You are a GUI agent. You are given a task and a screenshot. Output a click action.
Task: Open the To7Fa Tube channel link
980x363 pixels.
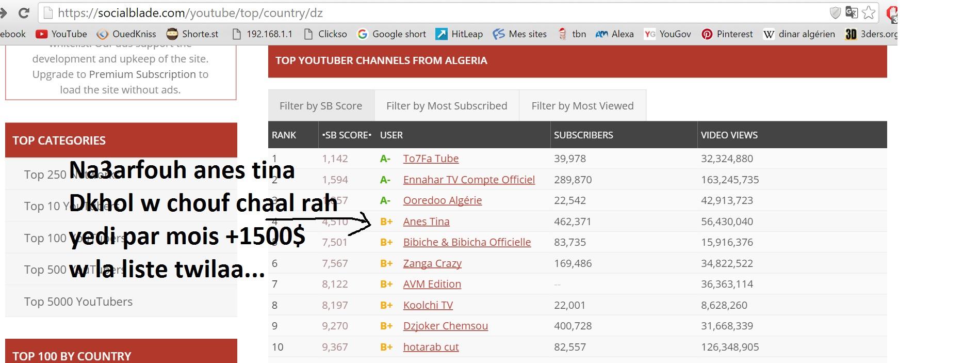431,159
